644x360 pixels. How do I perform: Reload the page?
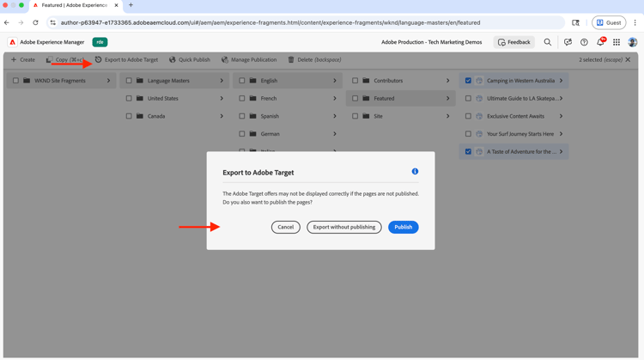click(x=35, y=22)
